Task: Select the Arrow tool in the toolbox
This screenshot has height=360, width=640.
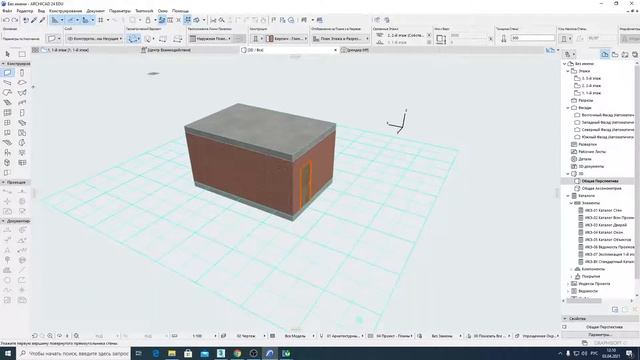Action: [x=7, y=54]
